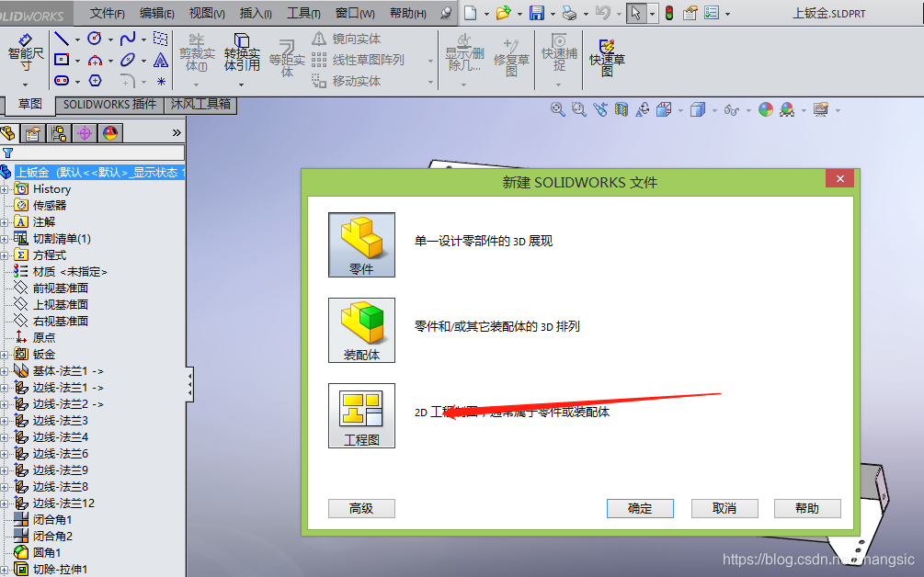Select the Straight Slot tool
Screen dimensions: 924x577
(x=62, y=81)
